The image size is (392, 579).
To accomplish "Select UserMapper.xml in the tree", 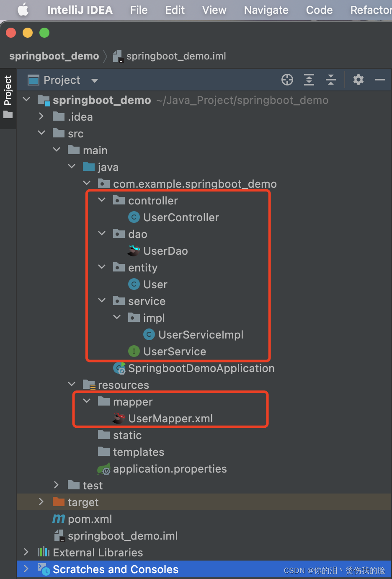I will tap(170, 419).
